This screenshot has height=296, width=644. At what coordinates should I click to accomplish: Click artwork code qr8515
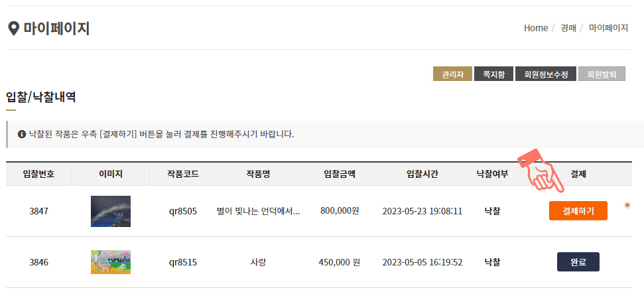[x=183, y=262]
